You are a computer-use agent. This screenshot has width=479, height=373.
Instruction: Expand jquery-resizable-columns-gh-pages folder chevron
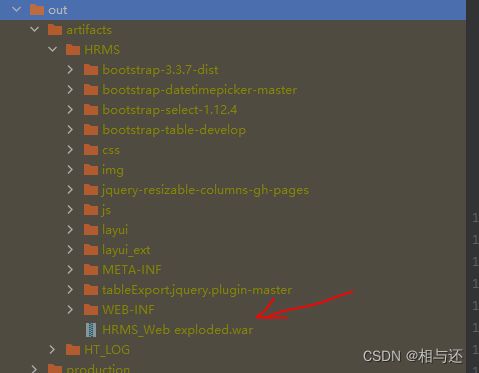[x=70, y=190]
